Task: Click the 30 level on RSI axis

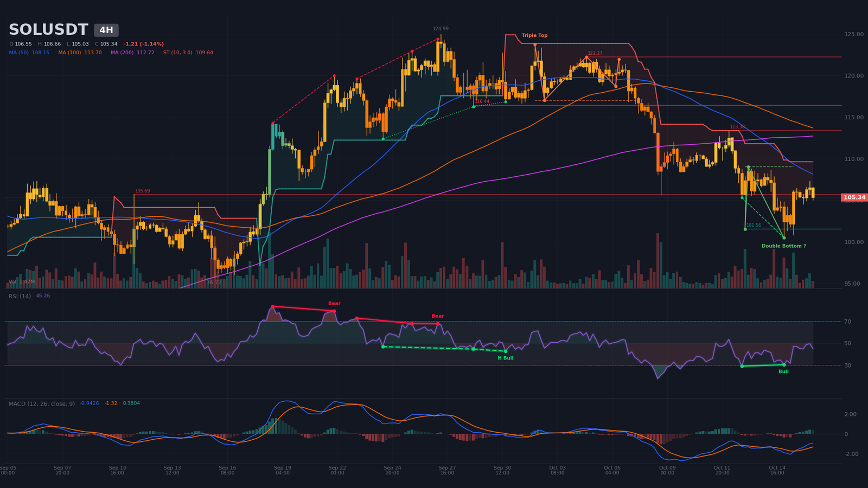Action: coord(847,365)
